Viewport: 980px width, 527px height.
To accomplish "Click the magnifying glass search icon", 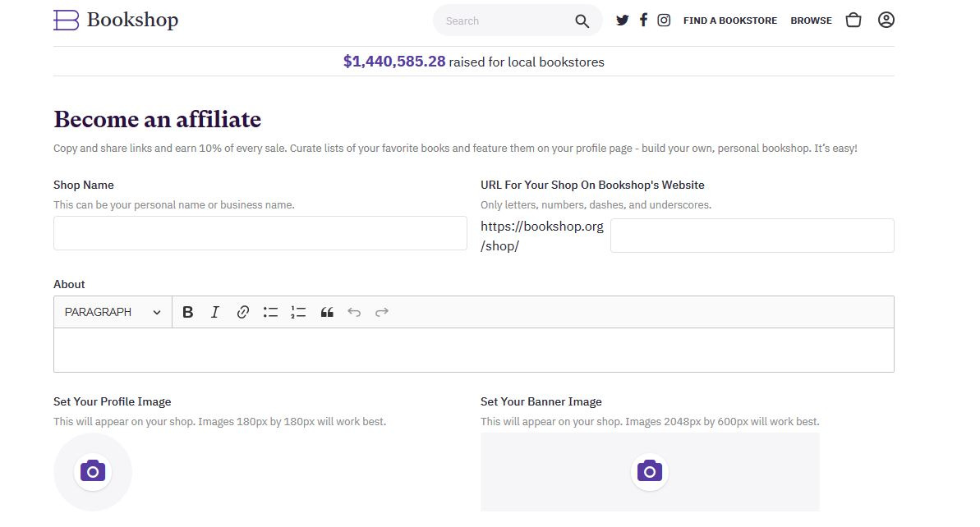I will point(582,21).
